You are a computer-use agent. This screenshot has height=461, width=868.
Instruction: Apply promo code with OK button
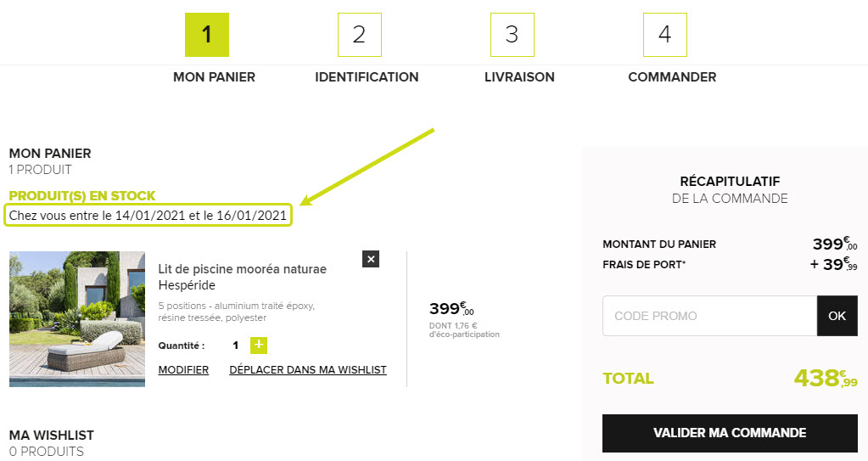(837, 316)
